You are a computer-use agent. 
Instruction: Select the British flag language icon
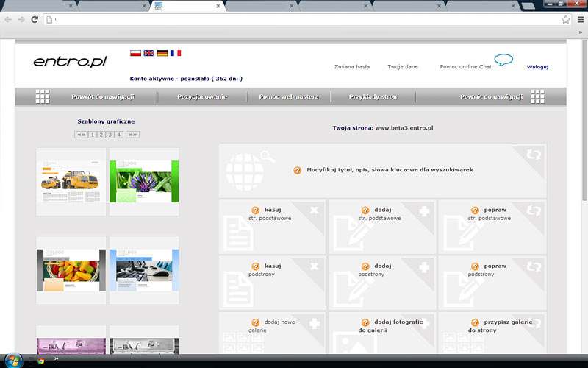(148, 53)
